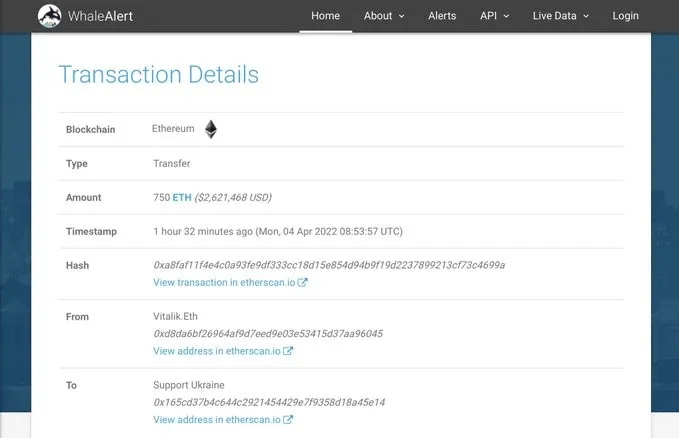Screen dimensions: 679x438
Task: Click the Vitalik.Eth sender name
Action: 175,317
